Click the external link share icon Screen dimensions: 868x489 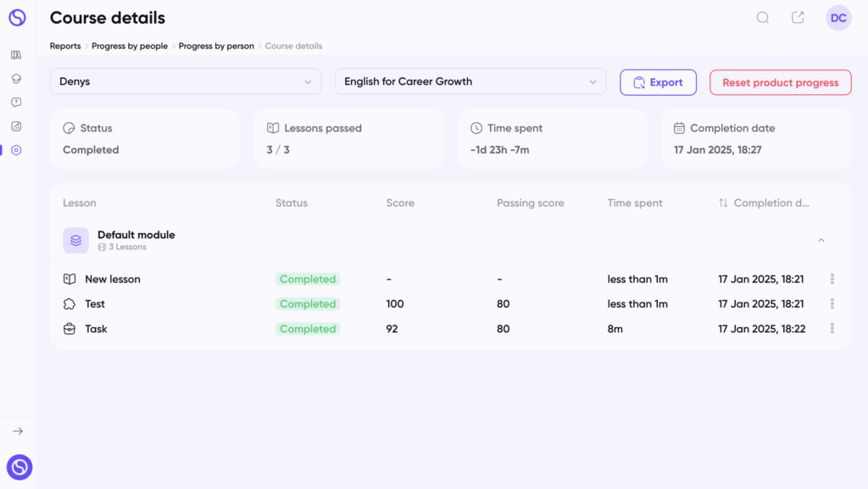(798, 18)
